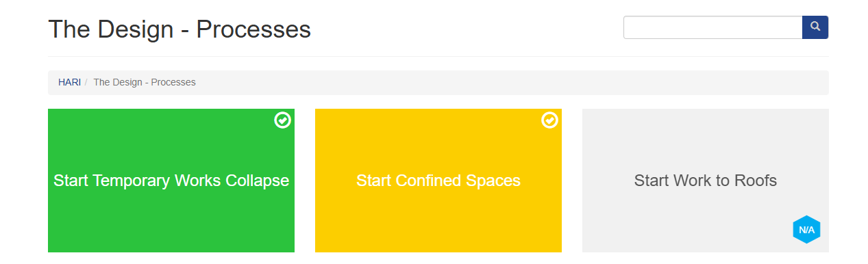The width and height of the screenshot is (868, 264).
Task: Click the 'Start Temporary Works Collapse' label text
Action: 171,181
